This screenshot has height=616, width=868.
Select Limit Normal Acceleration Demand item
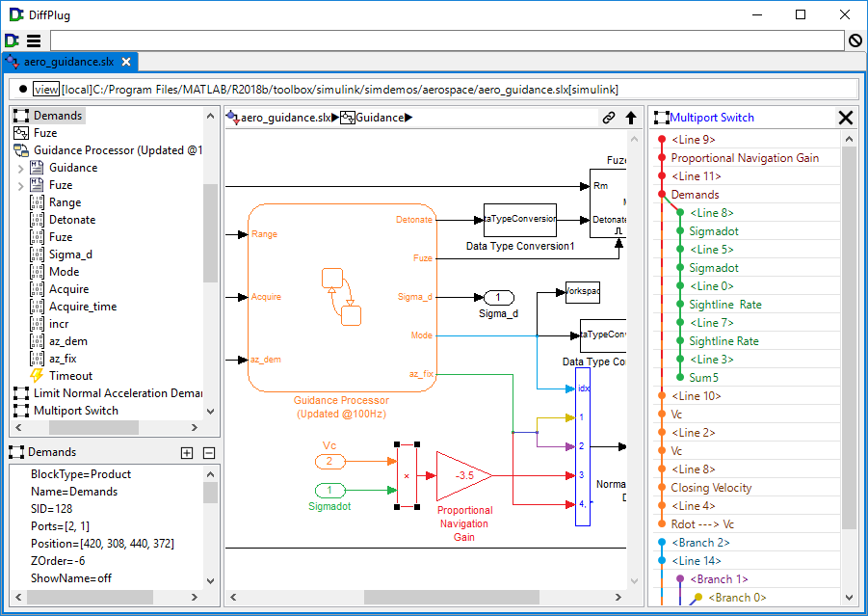click(x=118, y=393)
